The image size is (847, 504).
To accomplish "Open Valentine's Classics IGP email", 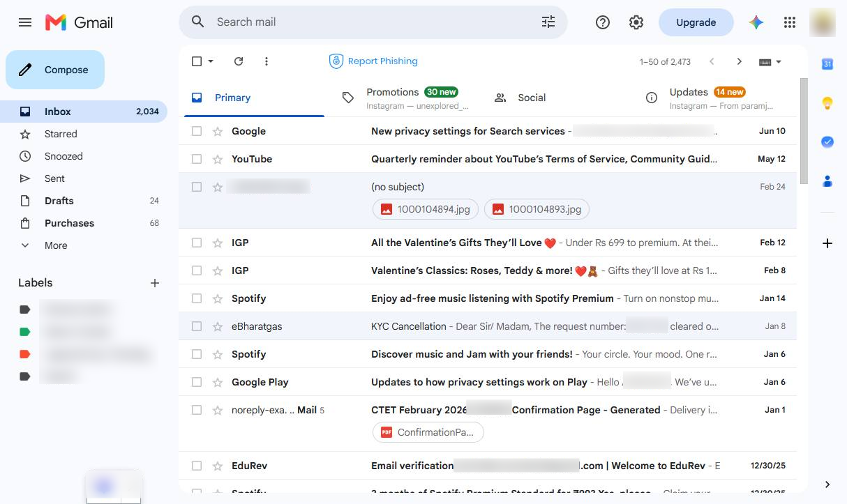I will point(488,270).
